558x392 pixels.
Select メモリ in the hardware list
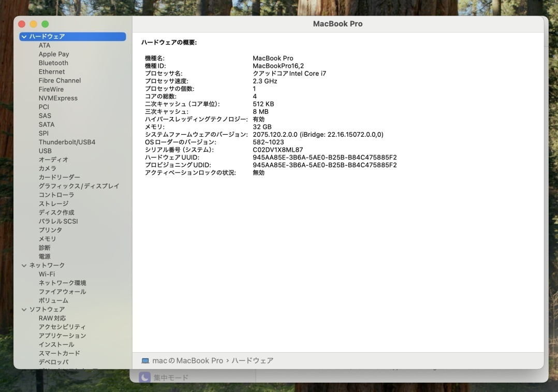click(47, 239)
